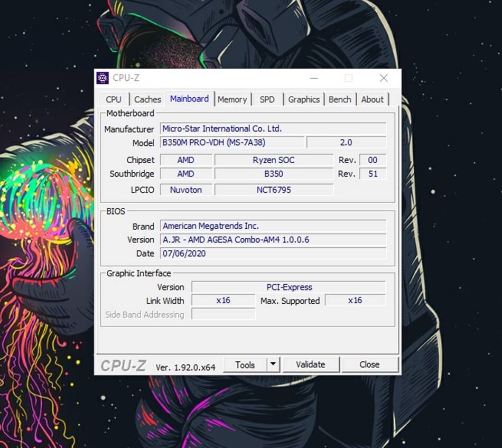Click the Link Width x16 value

[x=223, y=301]
